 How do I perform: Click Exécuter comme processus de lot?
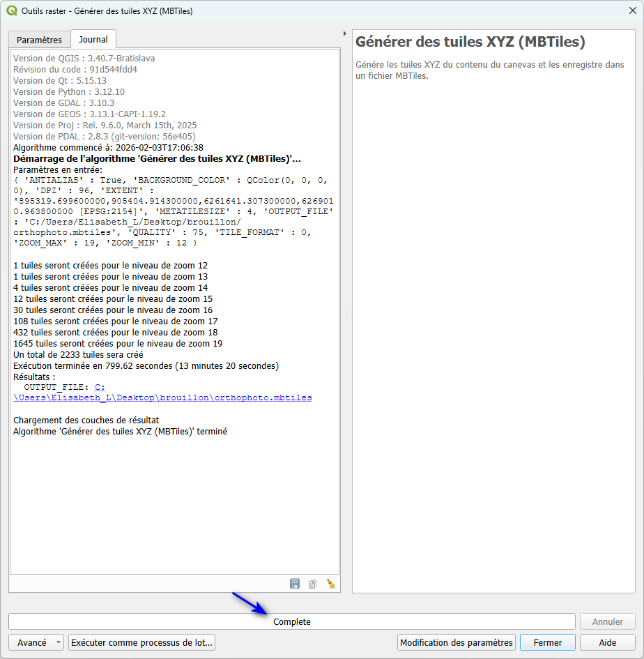click(142, 642)
